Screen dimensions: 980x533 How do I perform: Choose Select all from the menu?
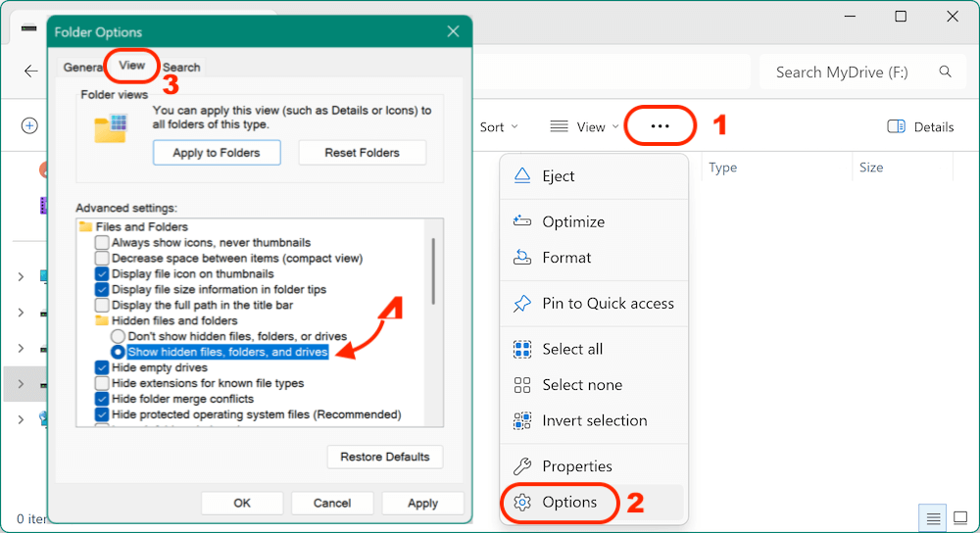point(594,349)
